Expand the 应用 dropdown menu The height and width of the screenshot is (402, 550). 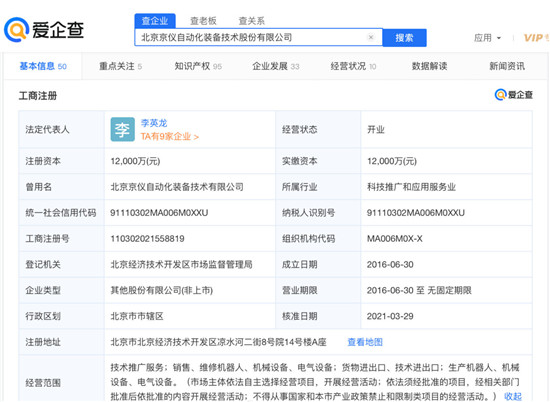click(488, 38)
